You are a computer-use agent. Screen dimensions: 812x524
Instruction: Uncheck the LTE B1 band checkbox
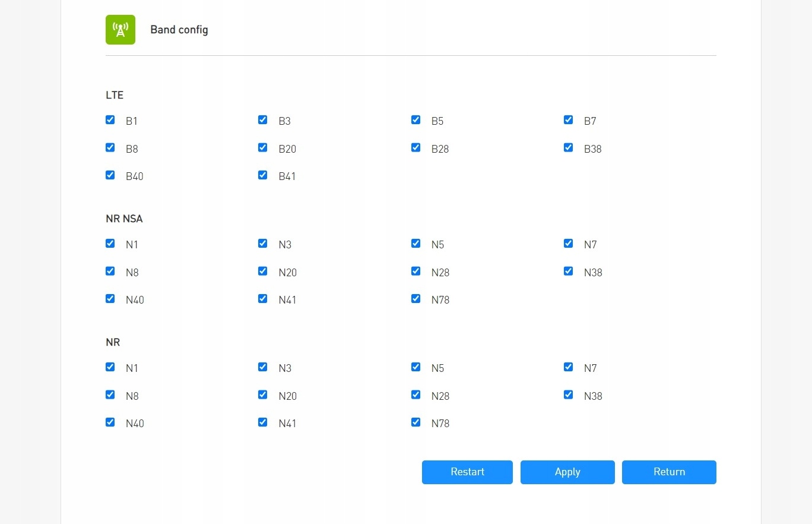point(110,120)
